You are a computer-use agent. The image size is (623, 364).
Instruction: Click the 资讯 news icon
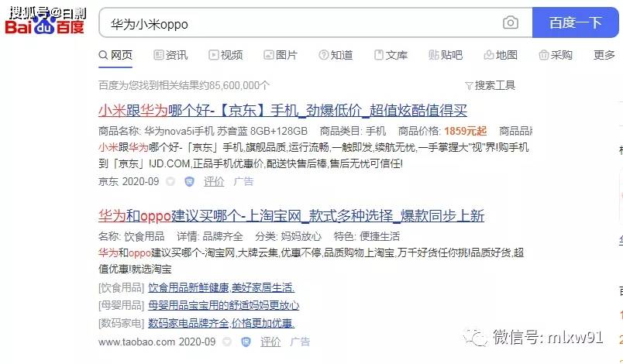(x=159, y=55)
